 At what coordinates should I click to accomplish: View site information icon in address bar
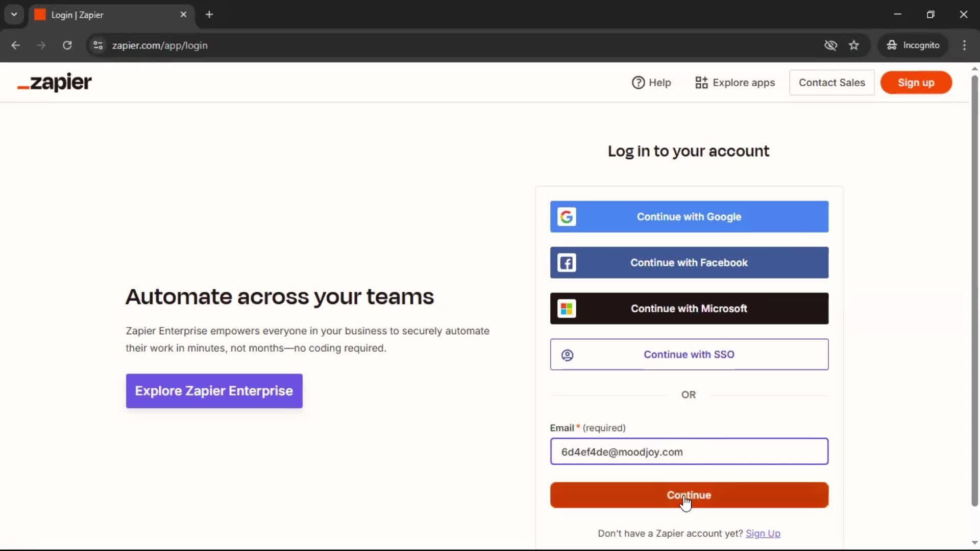tap(98, 45)
